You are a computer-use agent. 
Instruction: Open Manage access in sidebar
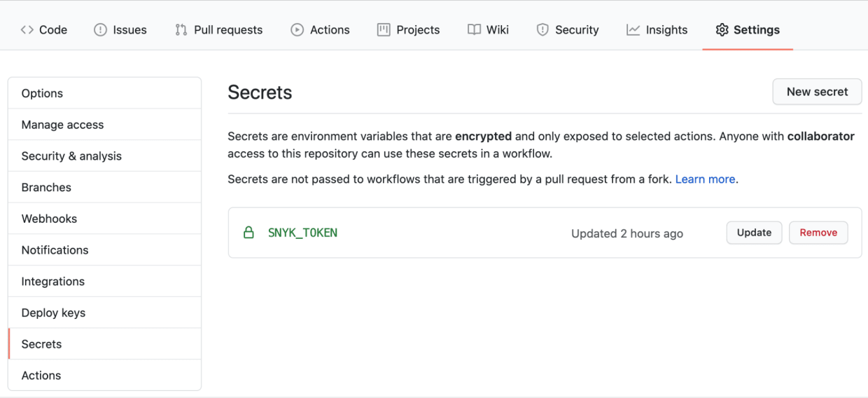[x=105, y=125]
